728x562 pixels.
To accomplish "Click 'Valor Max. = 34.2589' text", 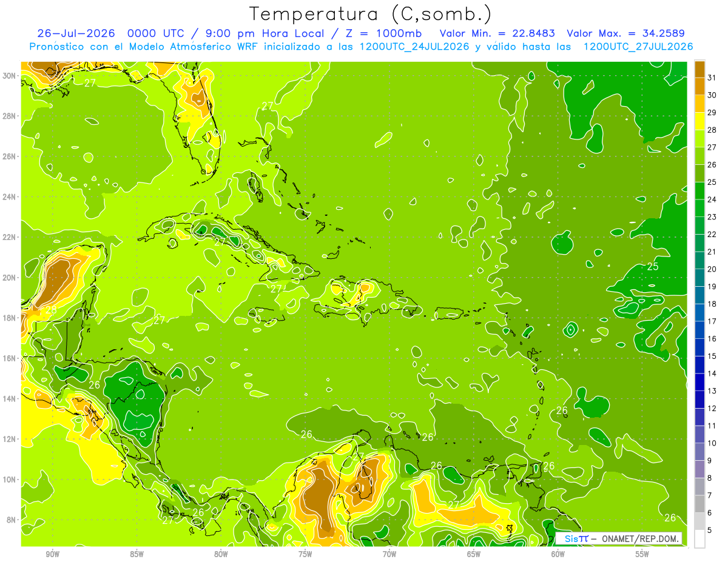I will pos(626,33).
